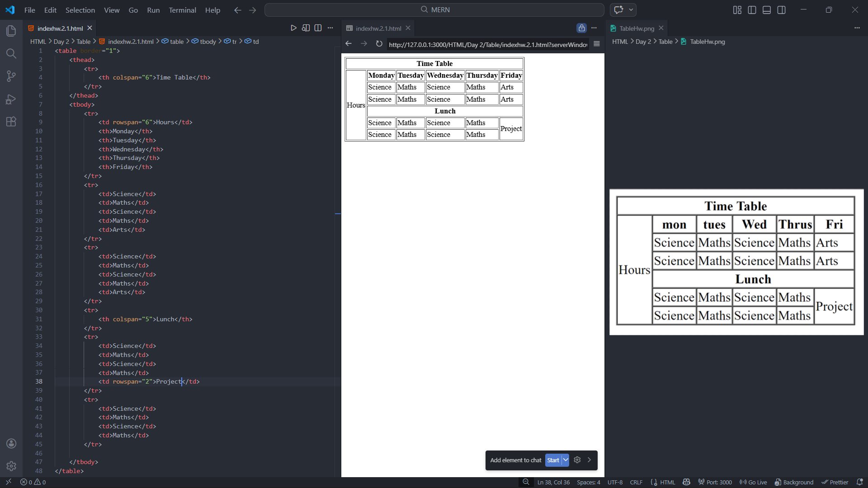Open the Run and Debug view
The width and height of the screenshot is (868, 488).
coord(11,99)
